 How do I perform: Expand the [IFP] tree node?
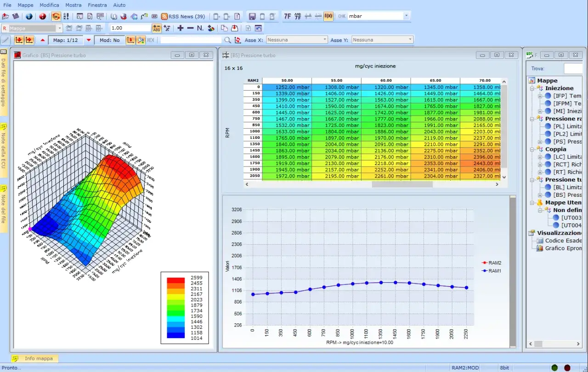540,96
